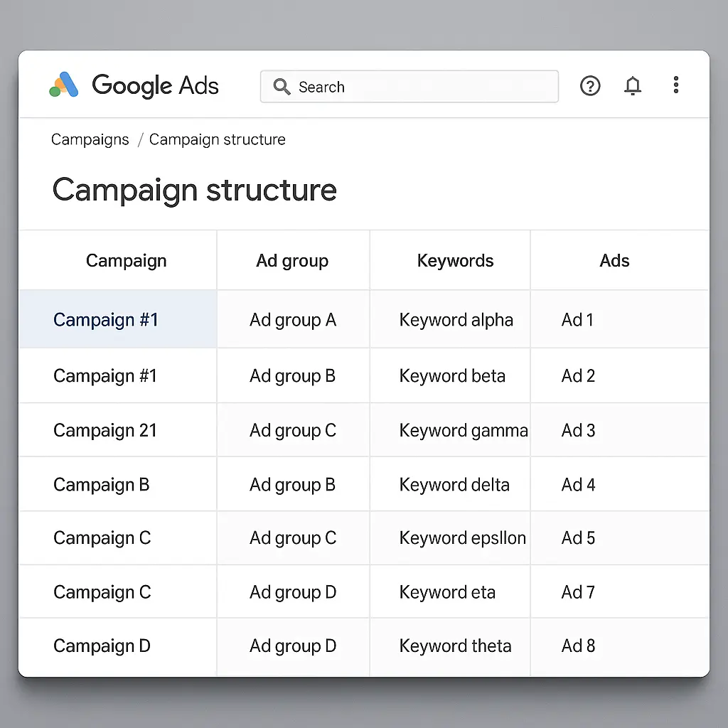Click the Ad group A cell
Image resolution: width=728 pixels, height=728 pixels.
coord(293,320)
